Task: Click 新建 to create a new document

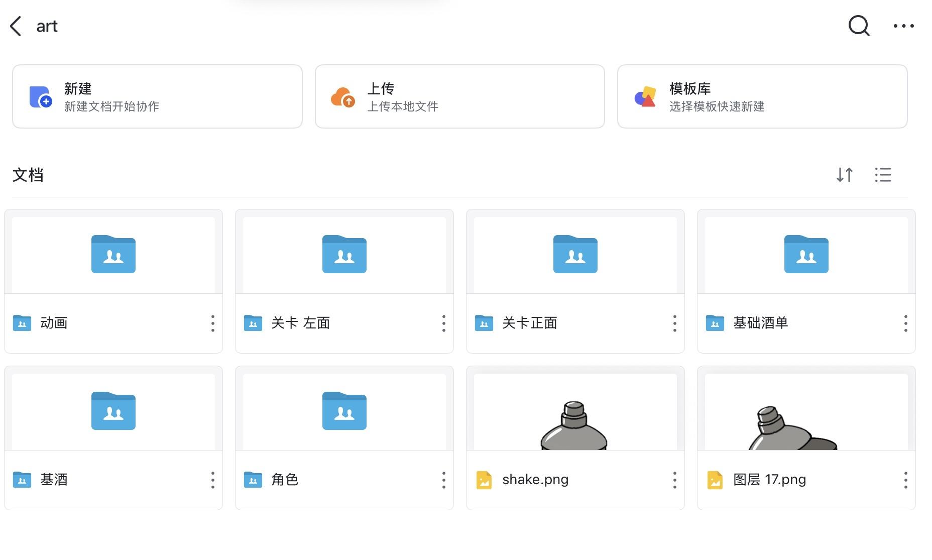Action: (x=157, y=96)
